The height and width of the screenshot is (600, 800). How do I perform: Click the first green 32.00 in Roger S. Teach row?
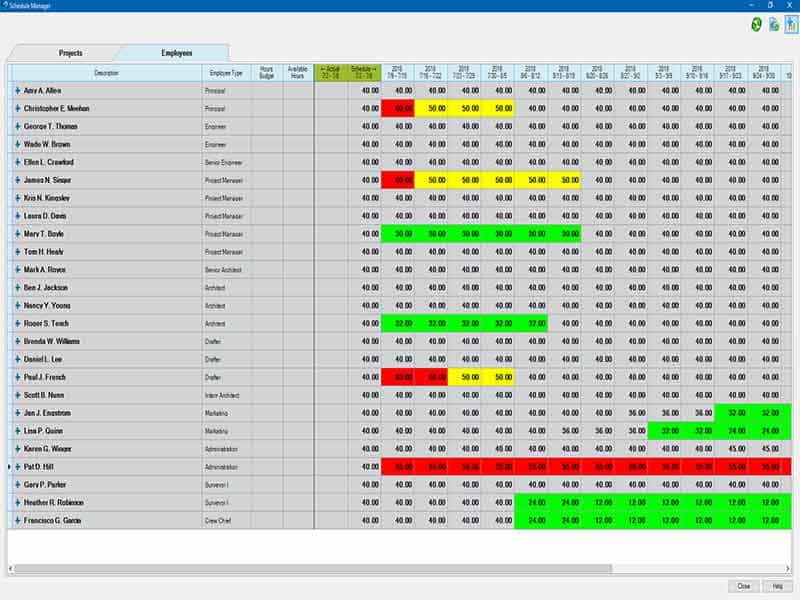tap(398, 323)
